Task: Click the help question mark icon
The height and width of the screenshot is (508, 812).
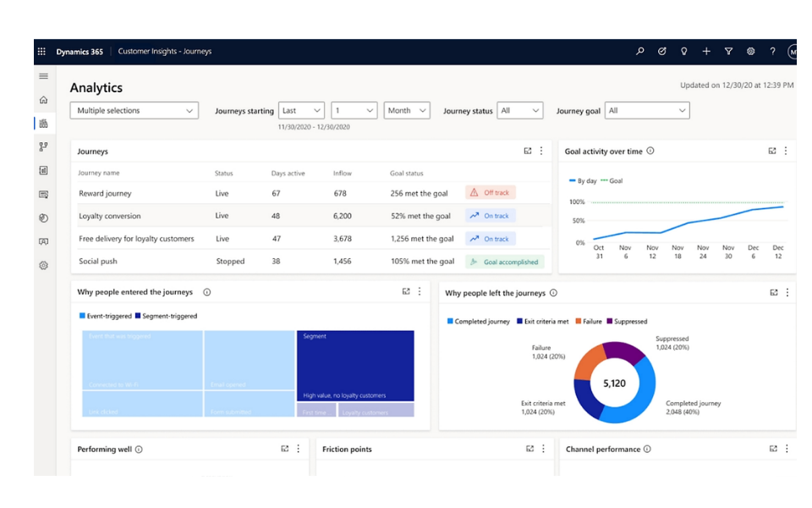Action: click(772, 52)
